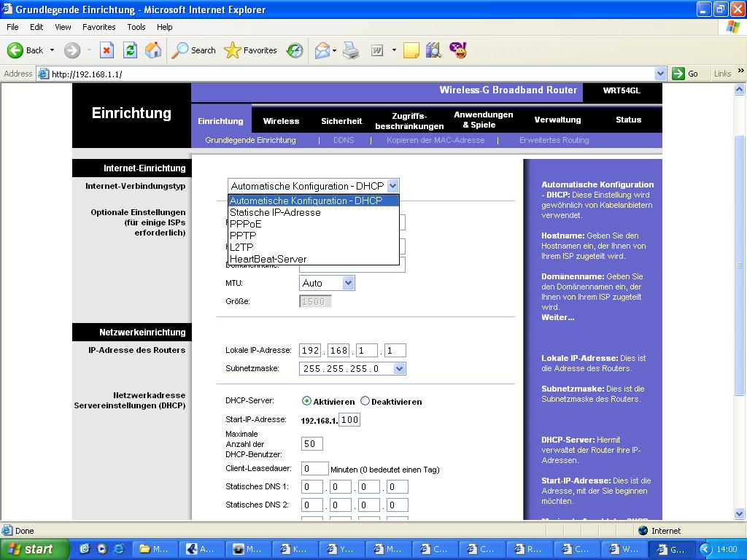The height and width of the screenshot is (560, 747).
Task: Click the Back arrow icon
Action: click(15, 50)
